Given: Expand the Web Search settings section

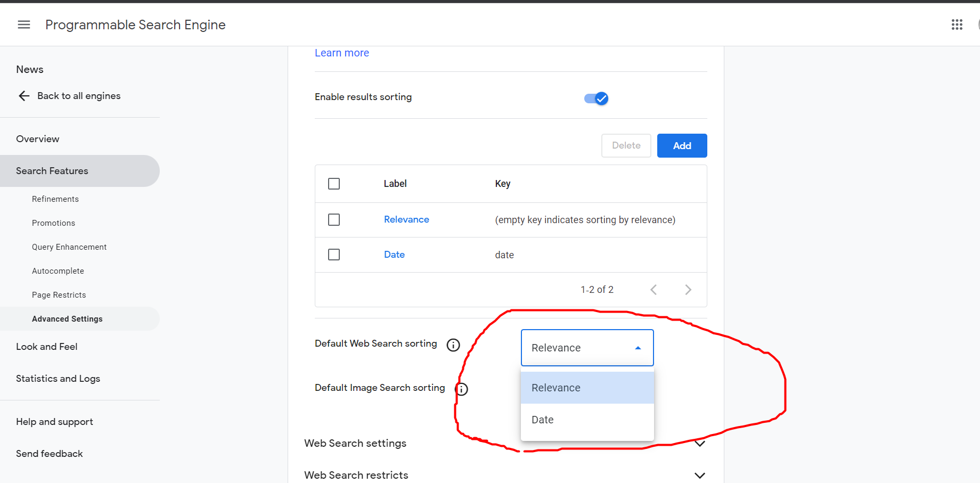Looking at the screenshot, I should (x=700, y=443).
